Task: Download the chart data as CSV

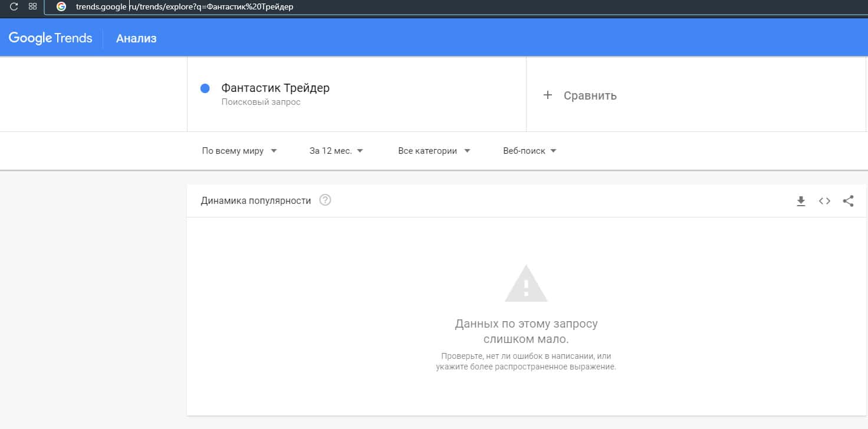Action: click(x=801, y=201)
